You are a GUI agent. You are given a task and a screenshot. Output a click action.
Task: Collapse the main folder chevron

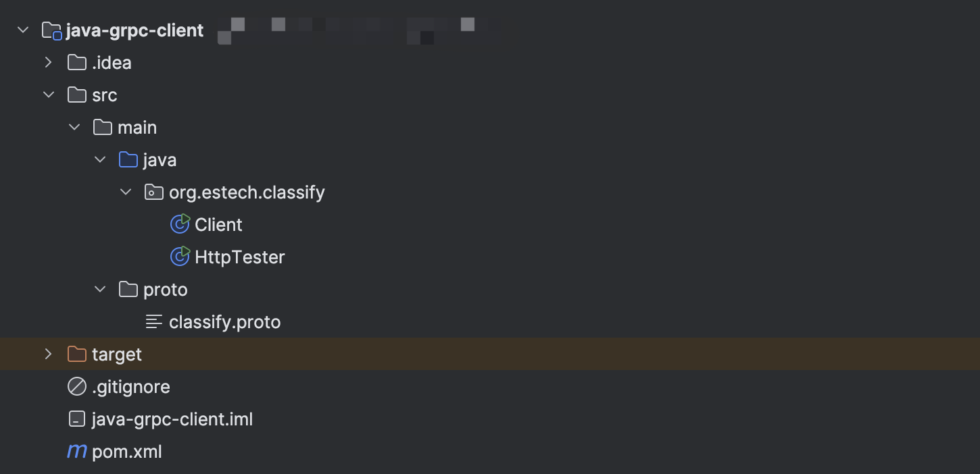pos(74,128)
